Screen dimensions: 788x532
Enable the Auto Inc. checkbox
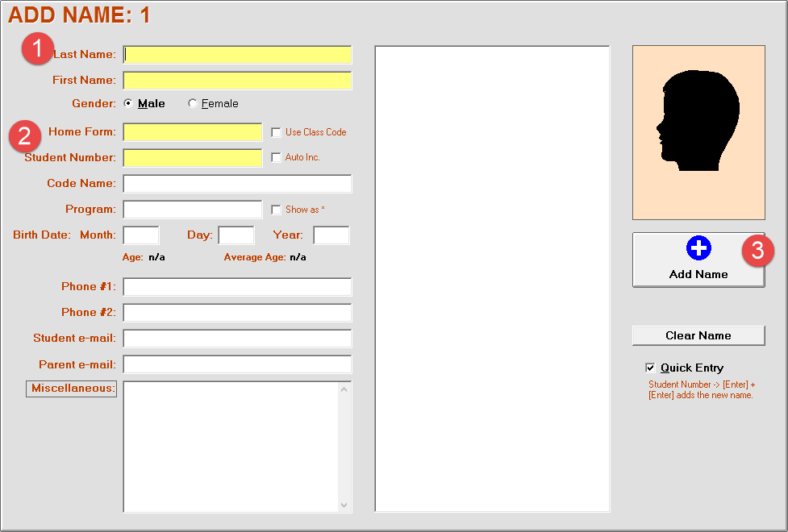[276, 157]
